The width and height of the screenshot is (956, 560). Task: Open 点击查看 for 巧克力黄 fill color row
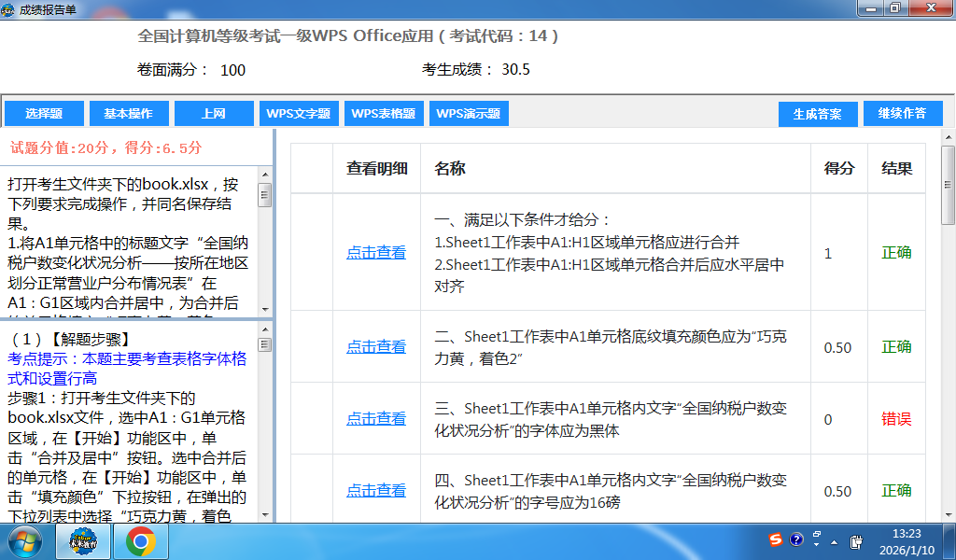pos(376,346)
